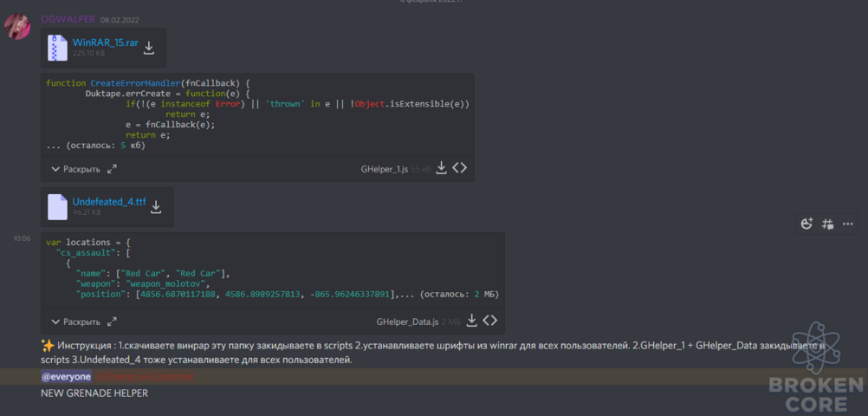Click the GHelper_Data.js file name label

[407, 322]
